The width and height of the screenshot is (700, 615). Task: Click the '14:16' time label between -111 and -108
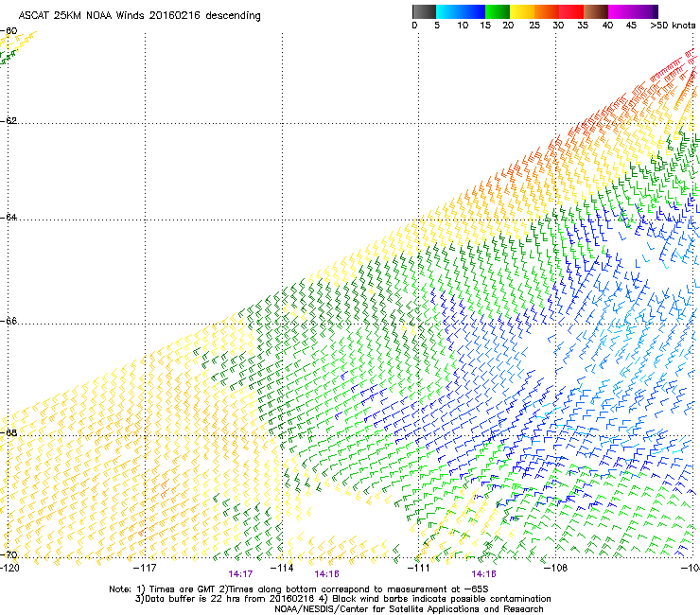484,574
